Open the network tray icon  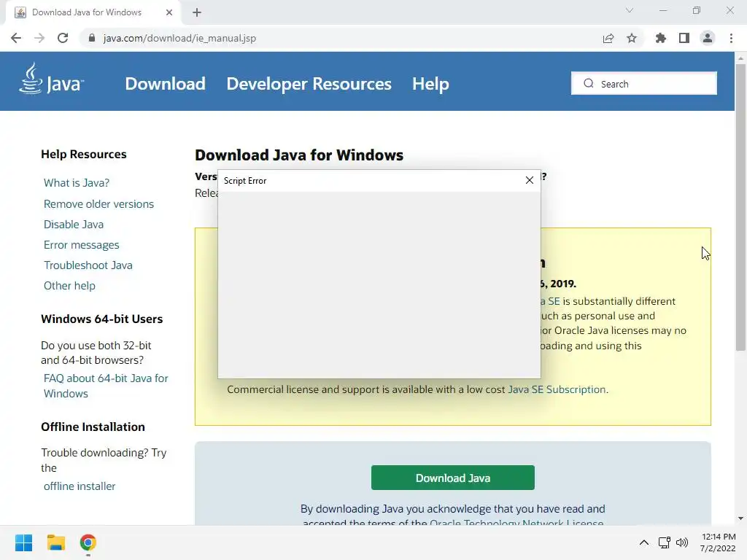pos(664,542)
